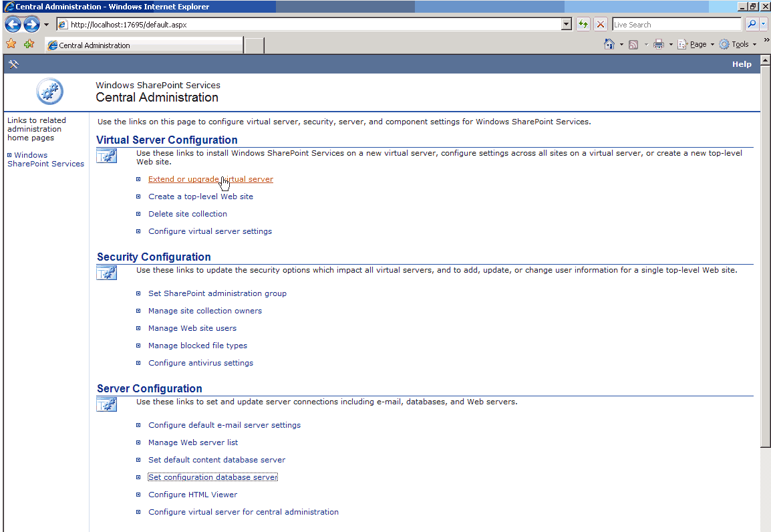Image resolution: width=771 pixels, height=532 pixels.
Task: Click the page scrollbar up arrow
Action: [765, 60]
